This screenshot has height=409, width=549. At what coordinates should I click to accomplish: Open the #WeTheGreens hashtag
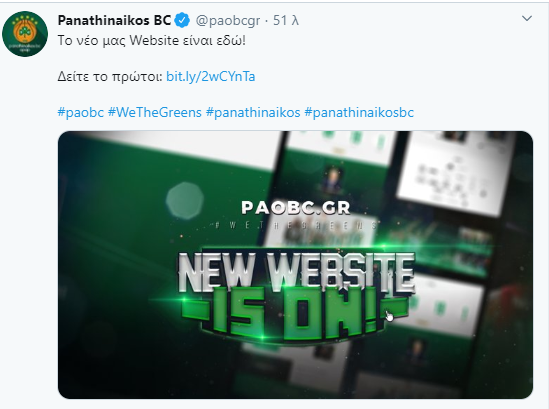coord(155,112)
